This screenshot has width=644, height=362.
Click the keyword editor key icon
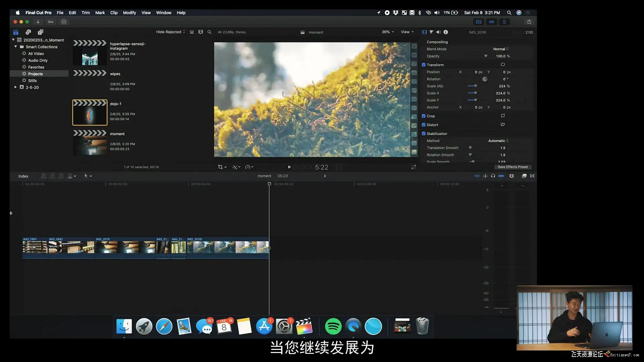[x=51, y=22]
